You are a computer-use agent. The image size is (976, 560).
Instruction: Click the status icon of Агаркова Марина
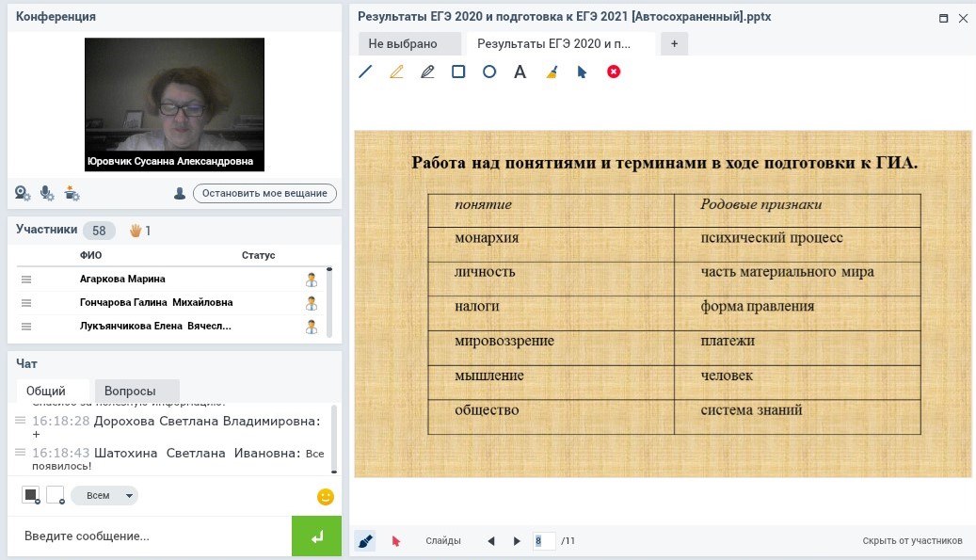pyautogui.click(x=312, y=280)
